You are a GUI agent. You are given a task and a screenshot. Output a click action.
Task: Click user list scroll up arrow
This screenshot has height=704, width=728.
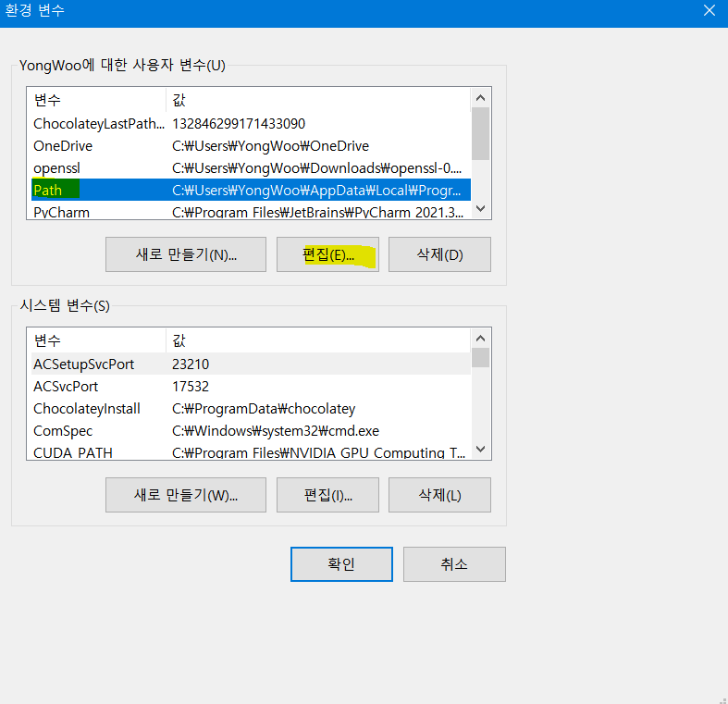pyautogui.click(x=480, y=97)
